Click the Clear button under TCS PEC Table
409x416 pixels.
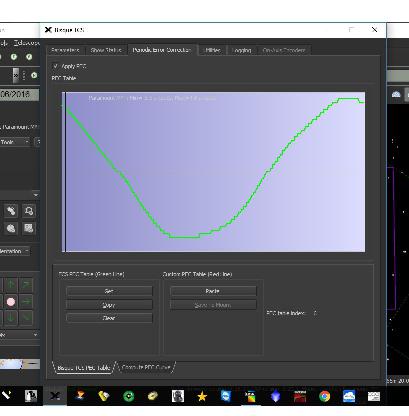click(109, 318)
